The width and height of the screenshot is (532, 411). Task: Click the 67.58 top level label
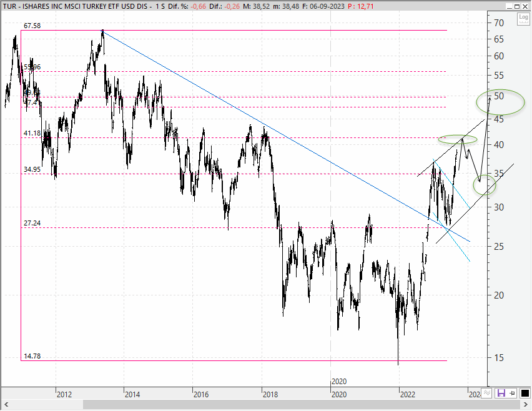click(32, 26)
